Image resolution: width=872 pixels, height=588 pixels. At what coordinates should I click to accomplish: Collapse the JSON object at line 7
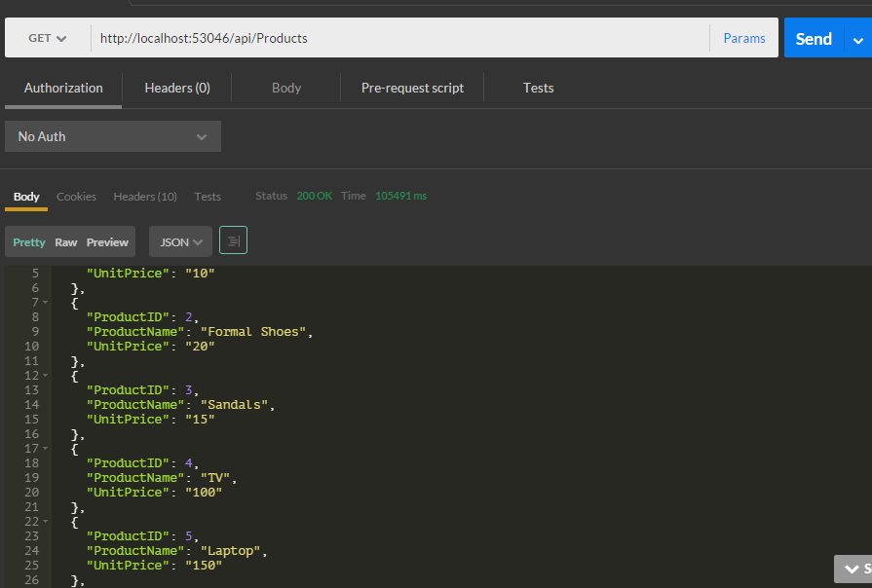(46, 303)
